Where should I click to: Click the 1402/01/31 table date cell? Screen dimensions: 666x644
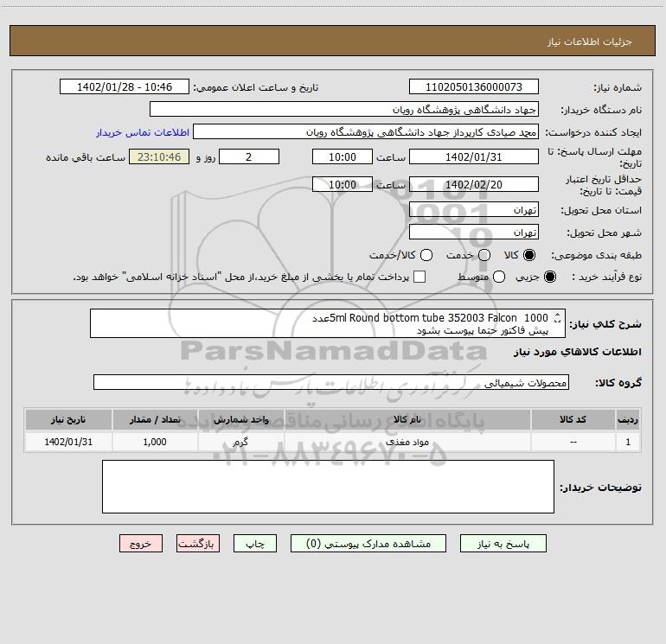[68, 442]
